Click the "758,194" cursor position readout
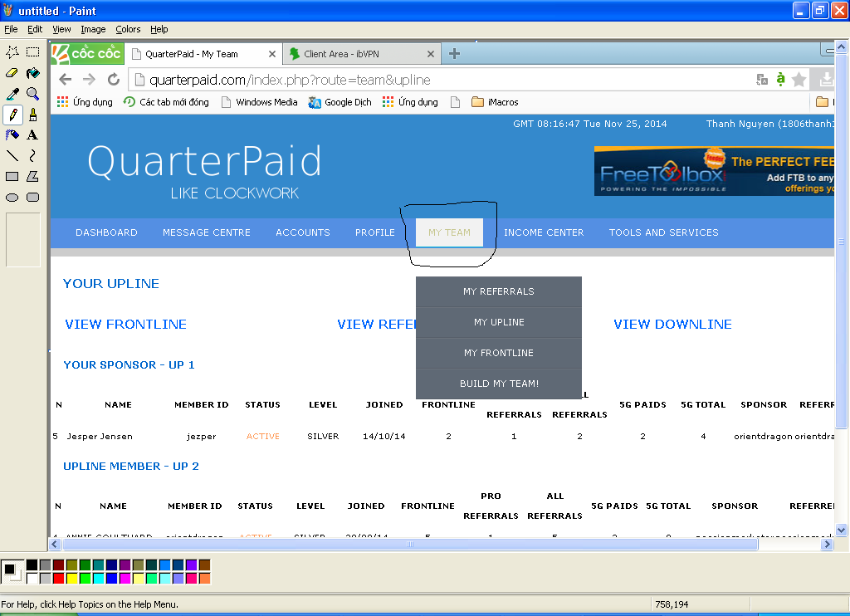The image size is (850, 616). point(671,604)
